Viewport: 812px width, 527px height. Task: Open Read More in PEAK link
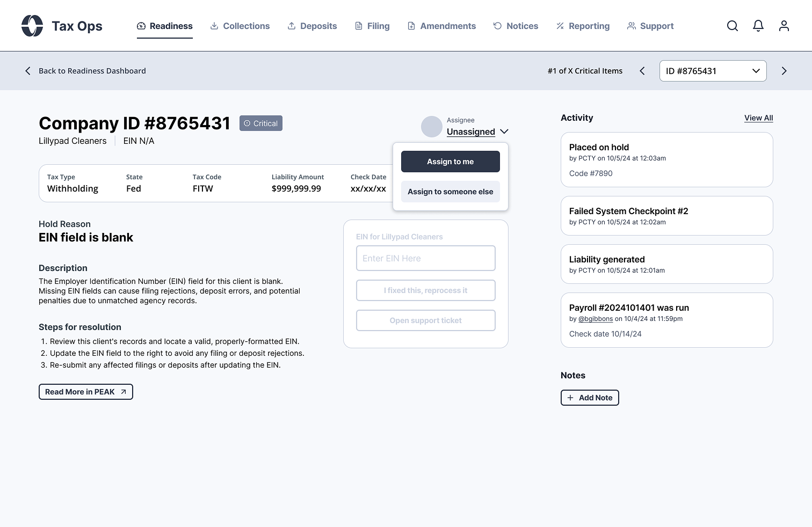[85, 392]
